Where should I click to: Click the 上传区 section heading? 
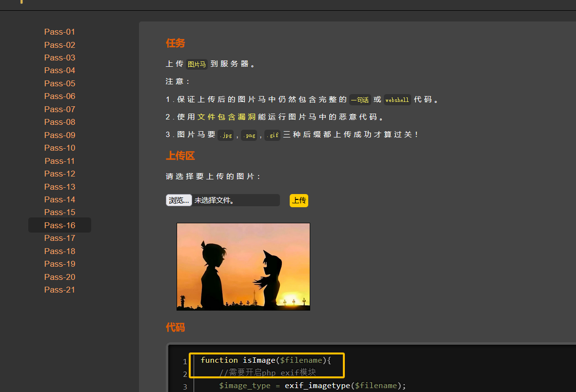click(x=180, y=156)
